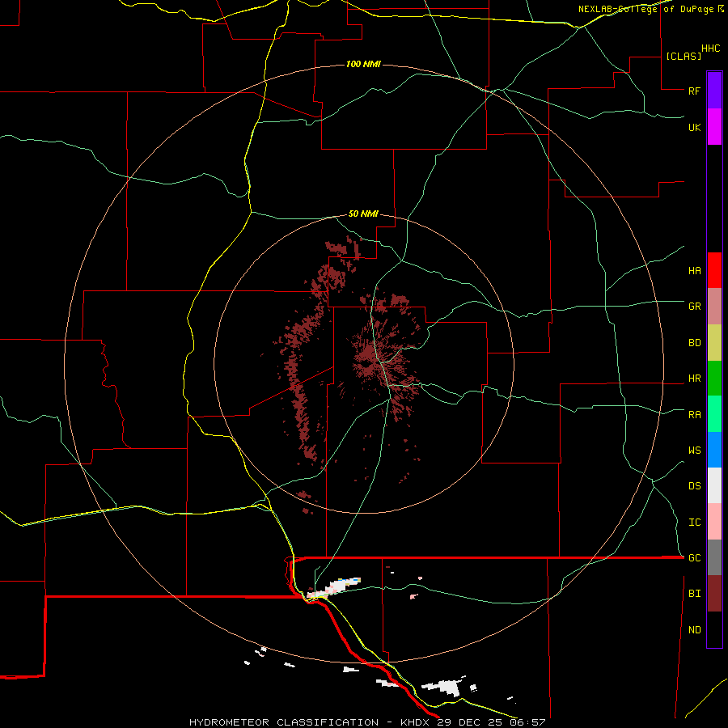This screenshot has width=728, height=728.
Task: Click the WS legend label
Action: coord(694,450)
